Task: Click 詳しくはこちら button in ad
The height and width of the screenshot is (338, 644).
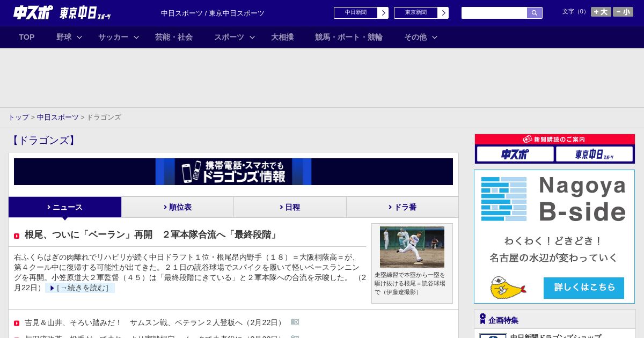Action: (584, 288)
